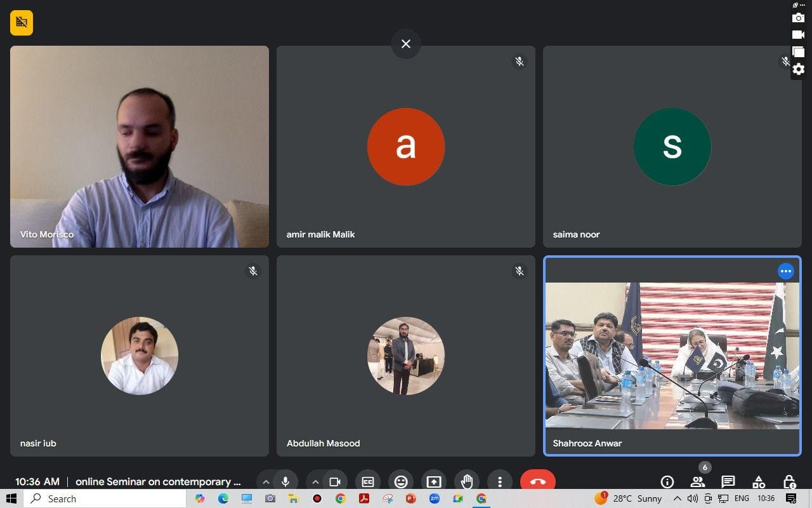Toggle the microphone in the call controls
This screenshot has height=508, width=812.
(285, 482)
